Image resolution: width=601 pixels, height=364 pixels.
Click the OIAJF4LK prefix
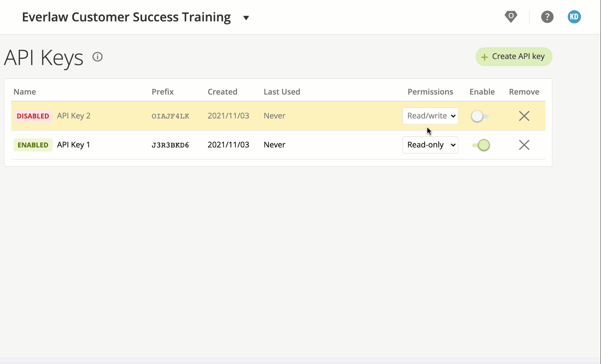coord(170,116)
